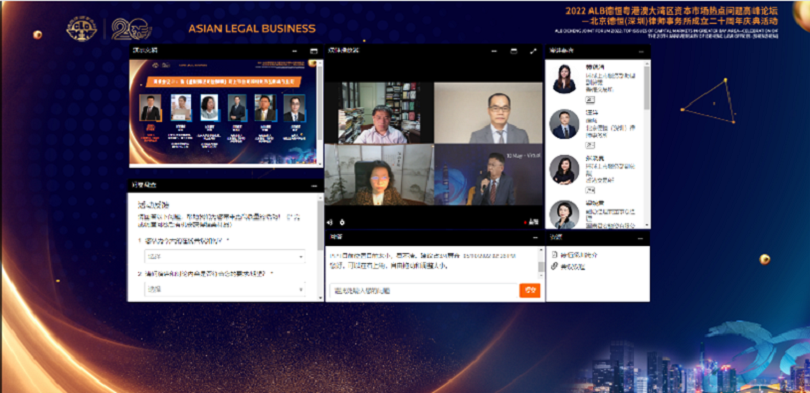The height and width of the screenshot is (393, 810).
Task: Collapse the survey questionnaire panel
Action: (314, 185)
